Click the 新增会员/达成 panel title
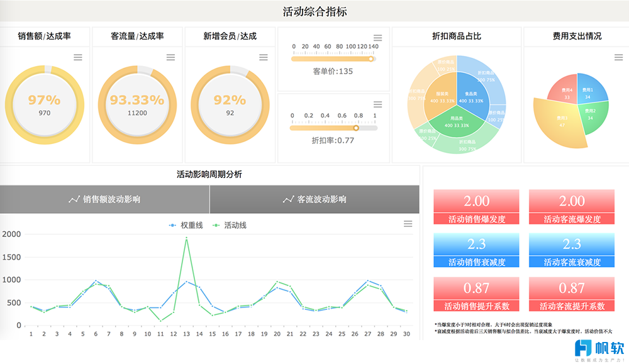Viewport: 629px width, 364px height. [230, 36]
